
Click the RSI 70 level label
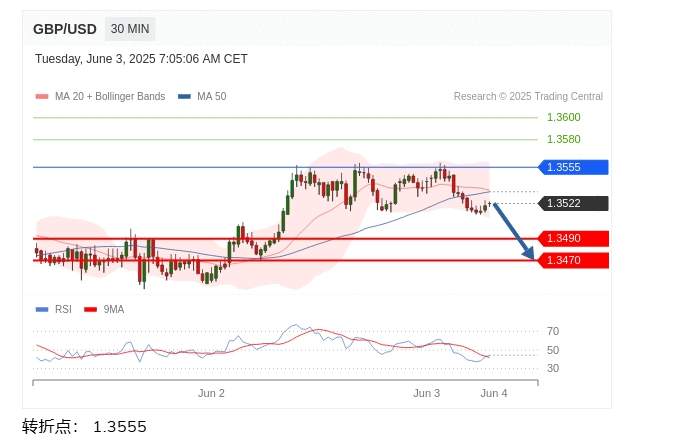(x=553, y=331)
